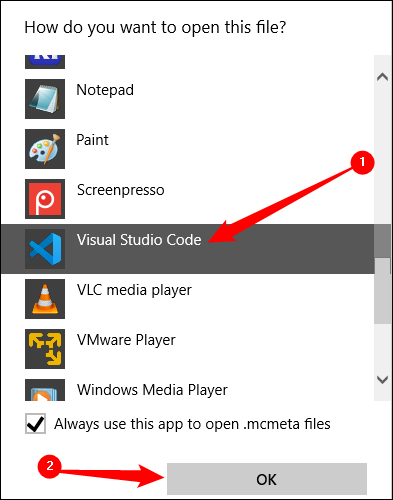This screenshot has height=500, width=393.
Task: Click the Paint palette icon
Action: (45, 149)
